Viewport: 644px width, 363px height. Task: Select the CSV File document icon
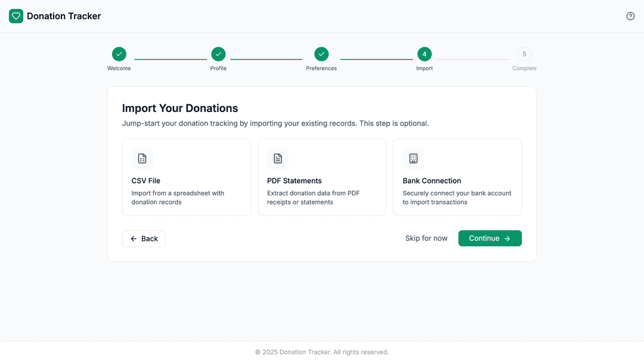[142, 158]
